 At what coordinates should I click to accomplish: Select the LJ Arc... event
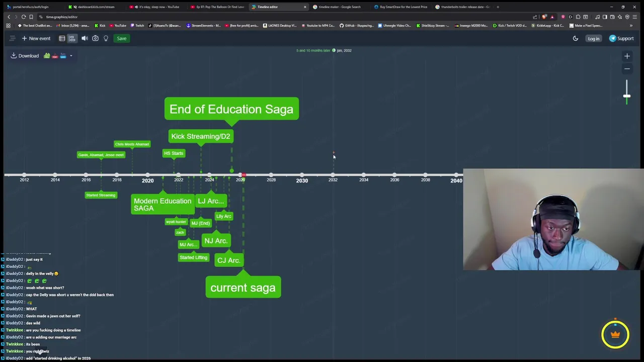coord(211,201)
